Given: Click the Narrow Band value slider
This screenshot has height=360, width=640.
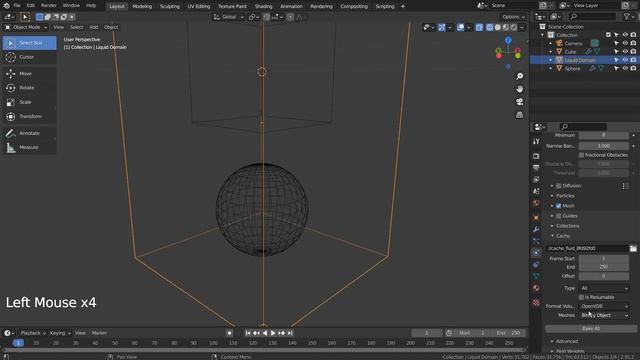Looking at the screenshot, I should tap(604, 146).
